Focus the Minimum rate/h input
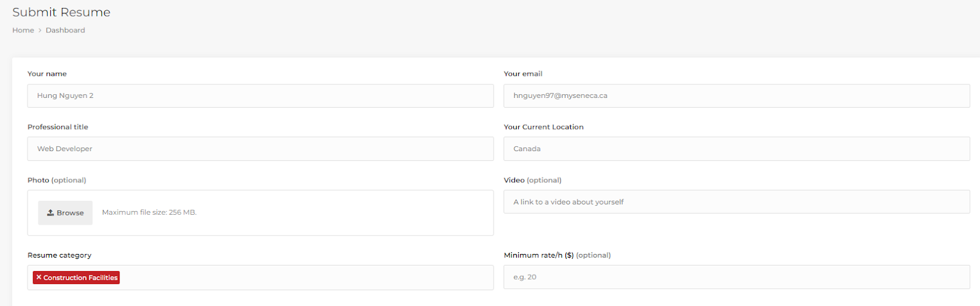Screen dimensions: 980x306 pyautogui.click(x=736, y=277)
